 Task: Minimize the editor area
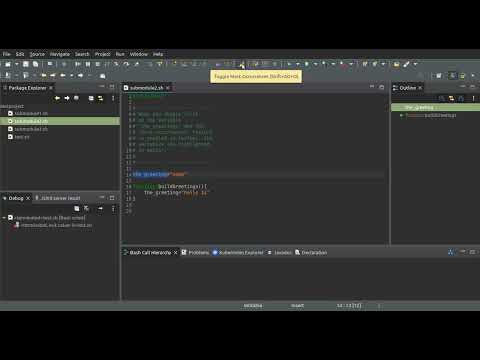click(372, 87)
